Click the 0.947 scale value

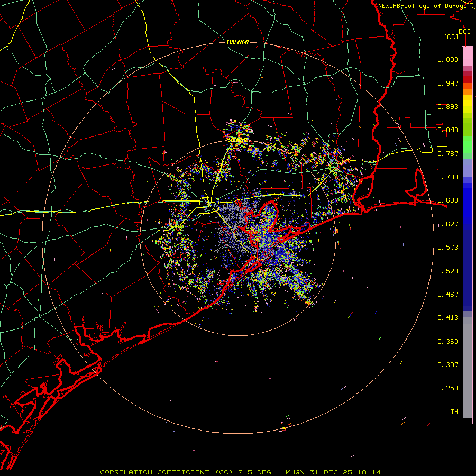pos(448,83)
